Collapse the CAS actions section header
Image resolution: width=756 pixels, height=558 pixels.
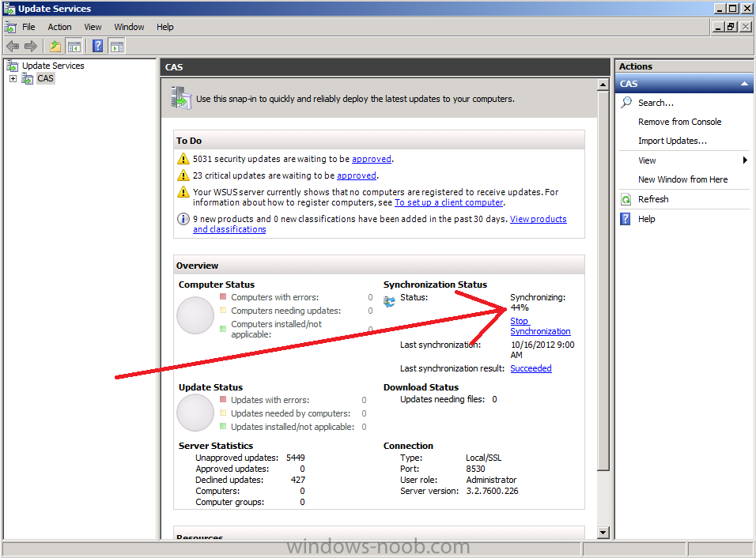click(744, 83)
